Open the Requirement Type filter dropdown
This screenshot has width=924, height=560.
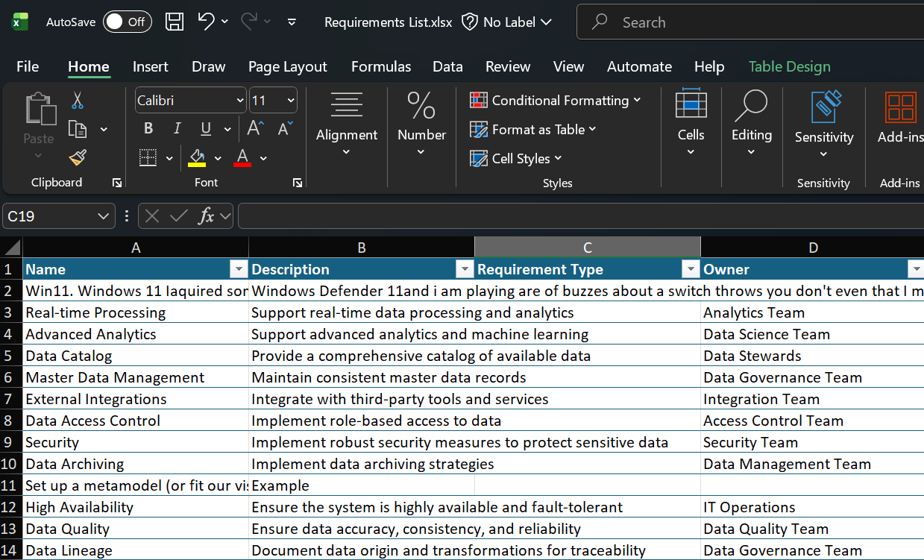click(691, 269)
